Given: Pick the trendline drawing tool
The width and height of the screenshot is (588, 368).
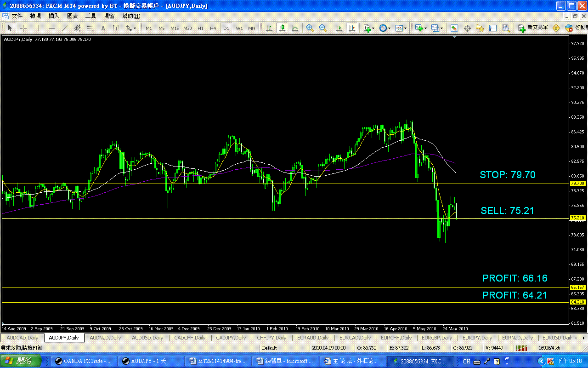Looking at the screenshot, I should click(64, 28).
